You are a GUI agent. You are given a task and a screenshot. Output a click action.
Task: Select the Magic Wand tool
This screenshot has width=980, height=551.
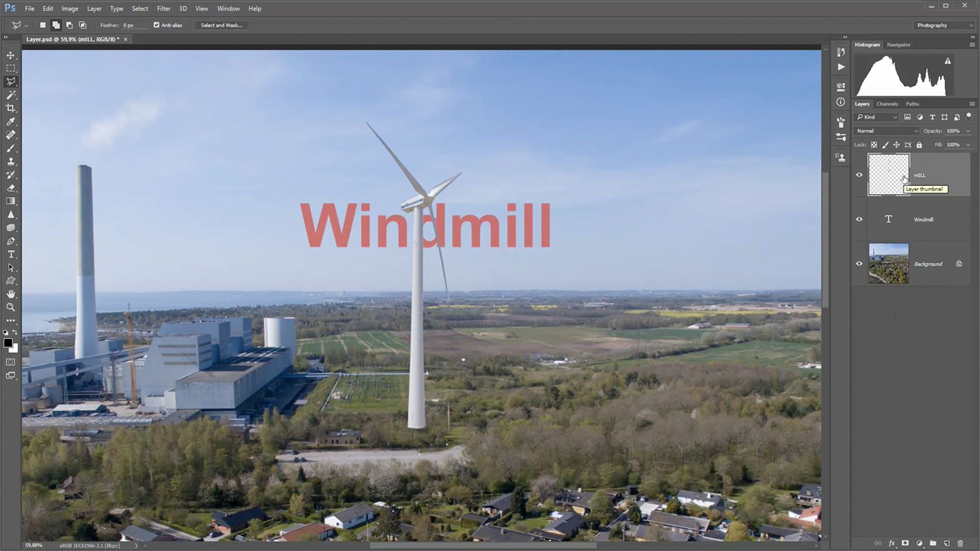tap(10, 95)
